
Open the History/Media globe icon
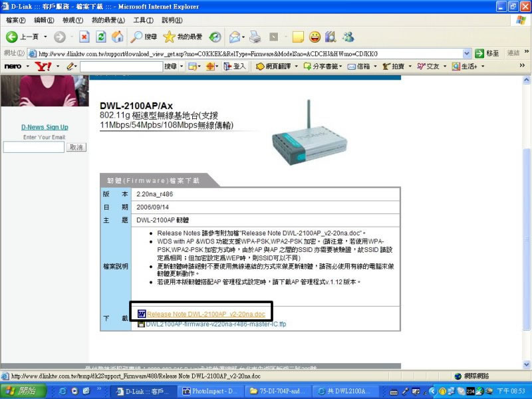tap(215, 37)
